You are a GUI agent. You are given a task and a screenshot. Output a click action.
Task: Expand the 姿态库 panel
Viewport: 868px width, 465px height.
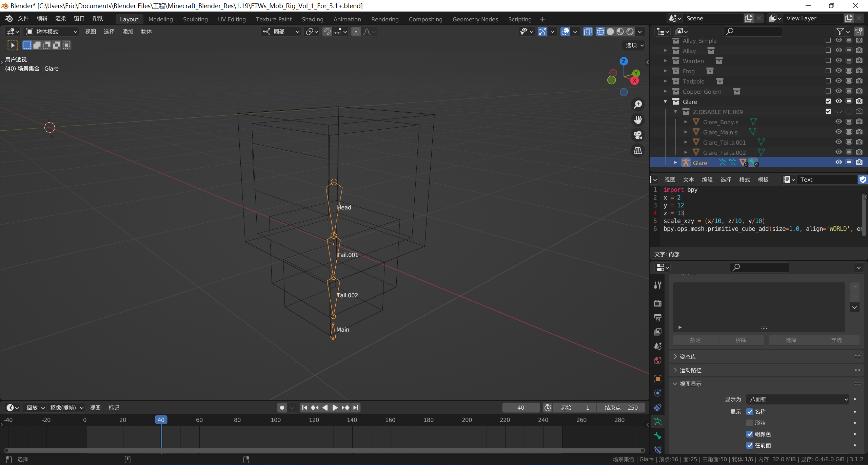pyautogui.click(x=688, y=357)
